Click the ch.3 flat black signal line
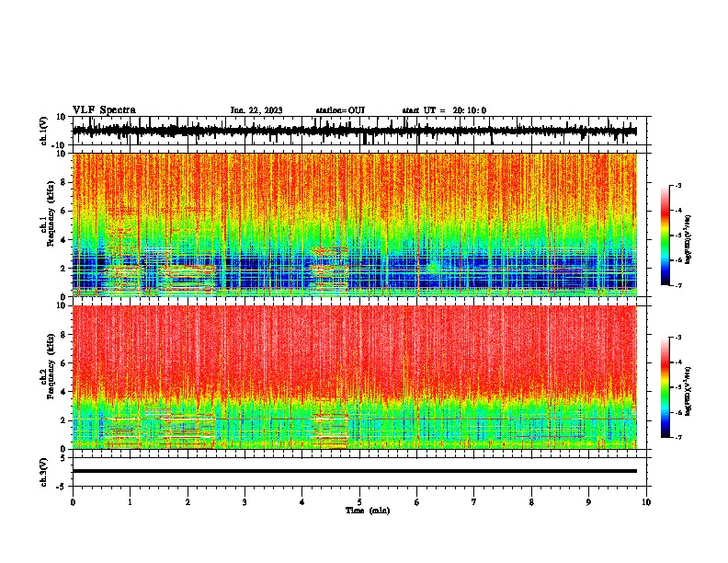The image size is (728, 563). (x=354, y=471)
